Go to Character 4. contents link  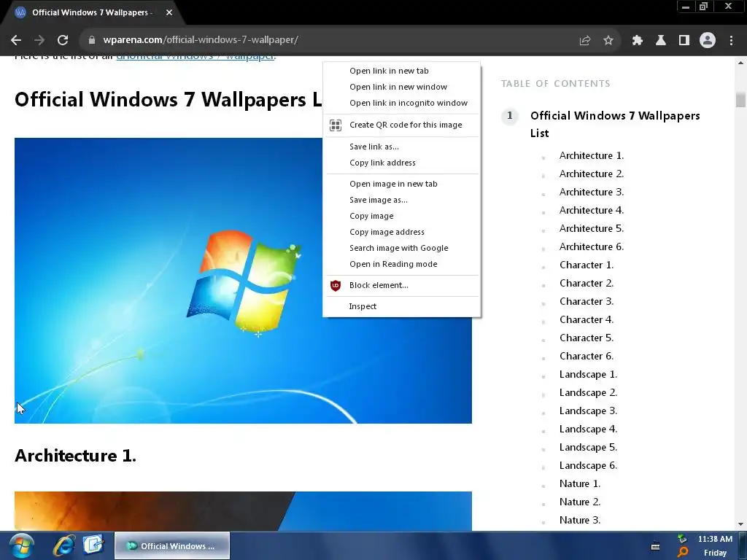(587, 319)
